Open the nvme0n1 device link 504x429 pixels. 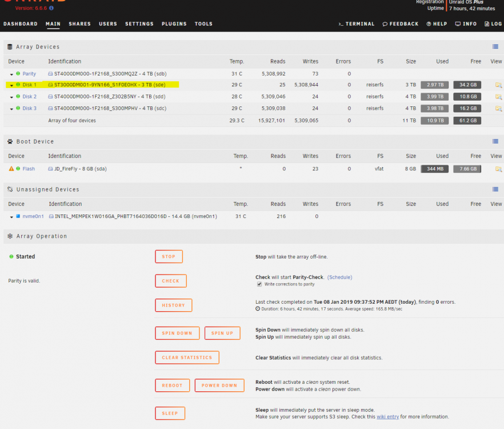pos(33,216)
